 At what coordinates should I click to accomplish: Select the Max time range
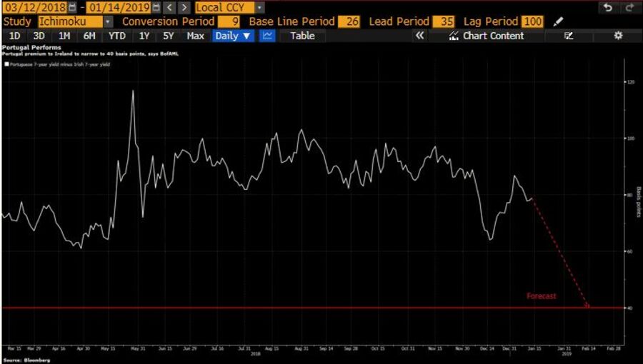click(196, 36)
